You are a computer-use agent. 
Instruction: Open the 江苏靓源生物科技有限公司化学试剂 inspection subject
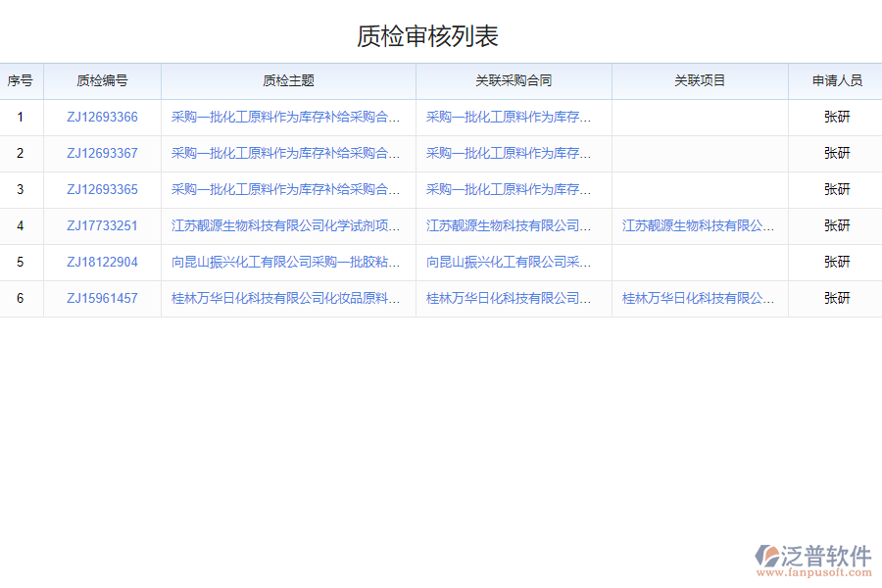tap(284, 225)
